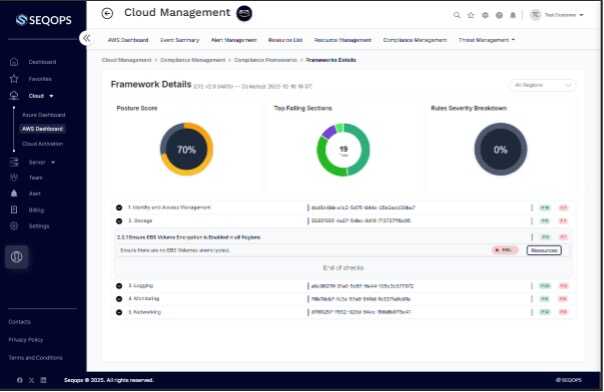Viewport: 604px width, 392px height.
Task: Click the Fail status badge in the EBS check
Action: [505, 250]
